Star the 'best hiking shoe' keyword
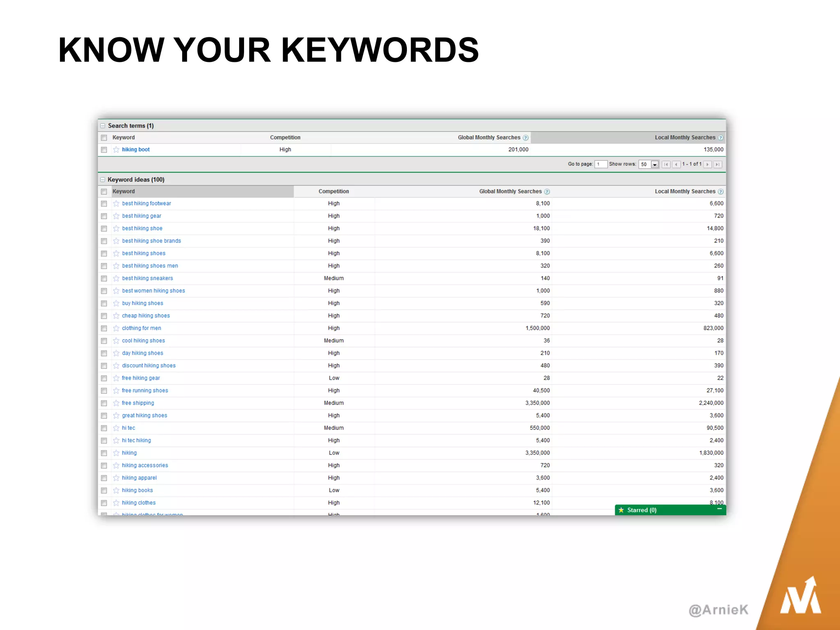The height and width of the screenshot is (630, 840). 116,228
